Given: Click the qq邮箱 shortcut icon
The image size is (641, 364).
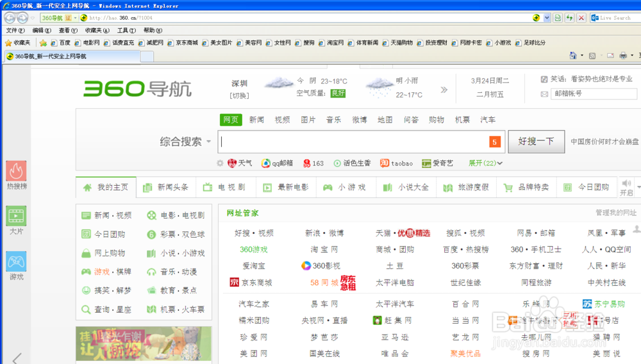Looking at the screenshot, I should click(x=265, y=163).
